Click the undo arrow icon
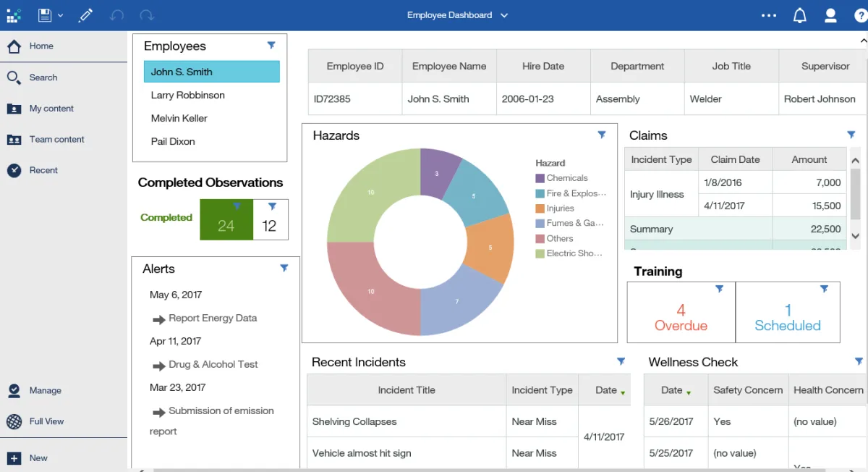 [116, 15]
